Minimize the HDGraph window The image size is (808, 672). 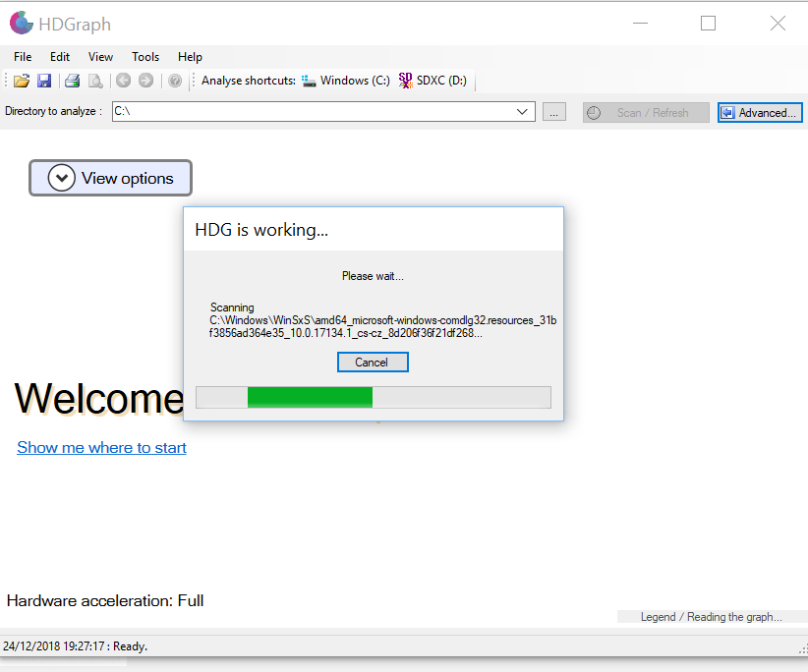[x=640, y=24]
